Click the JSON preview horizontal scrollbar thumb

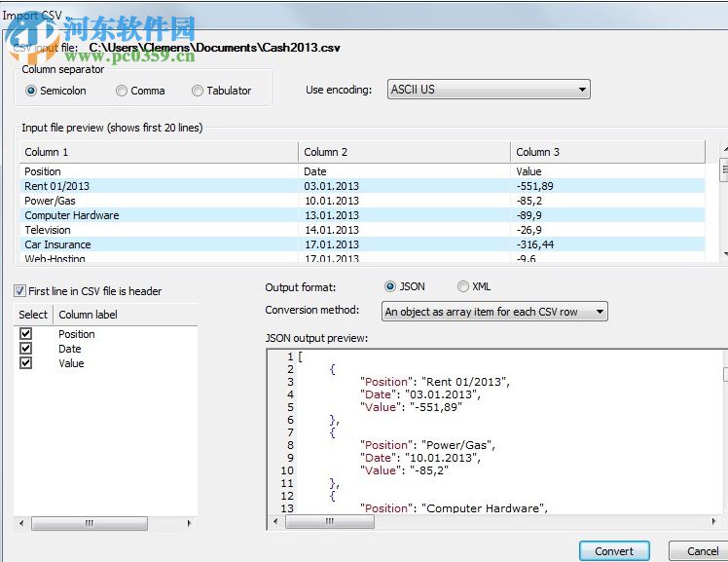pyautogui.click(x=330, y=522)
